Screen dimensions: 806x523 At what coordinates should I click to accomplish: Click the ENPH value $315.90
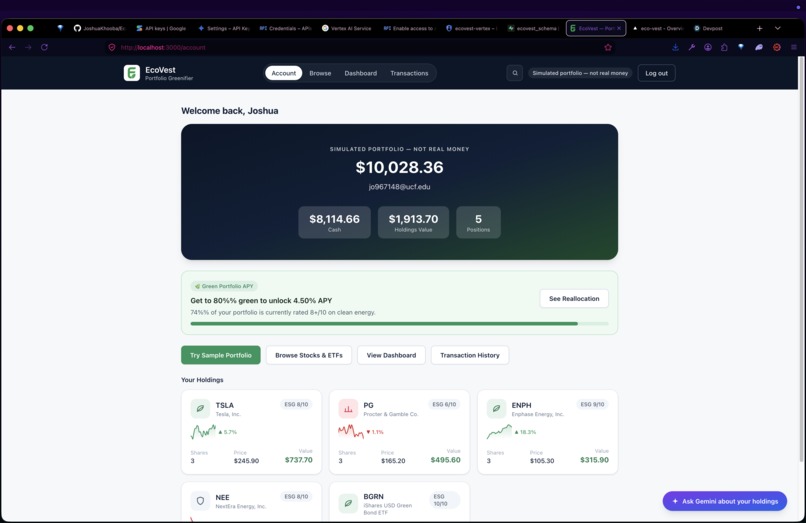(x=594, y=460)
